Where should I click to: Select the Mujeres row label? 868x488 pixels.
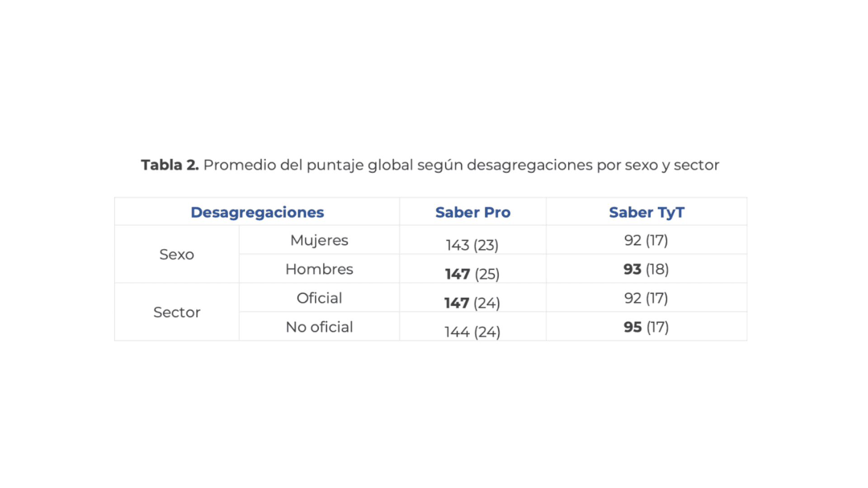(x=319, y=240)
